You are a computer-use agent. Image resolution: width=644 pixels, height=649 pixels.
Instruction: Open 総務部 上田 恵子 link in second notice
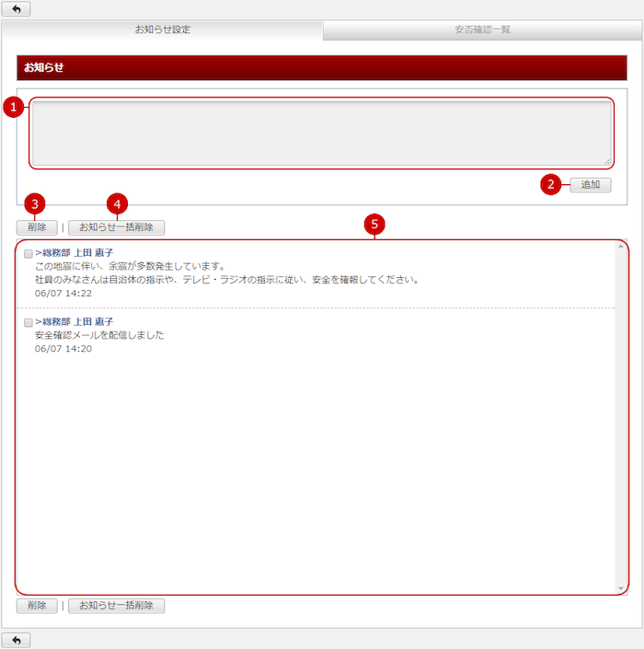(x=75, y=321)
